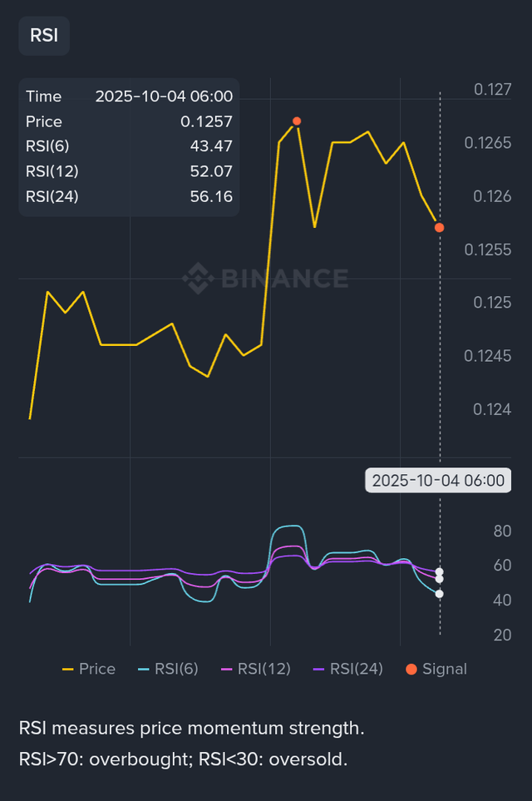Click the tooltip Price value 0.1257
Viewport: 532px width, 801px height.
click(x=206, y=121)
